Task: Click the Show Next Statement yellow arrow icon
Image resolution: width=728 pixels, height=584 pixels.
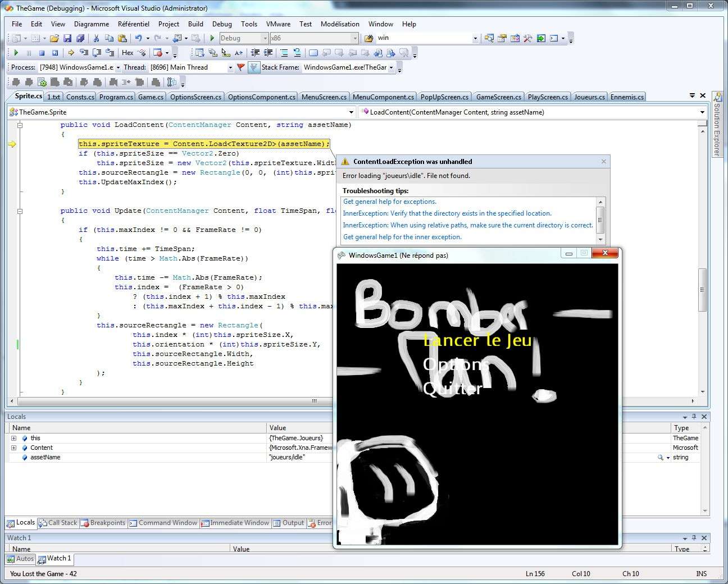Action: (71, 53)
